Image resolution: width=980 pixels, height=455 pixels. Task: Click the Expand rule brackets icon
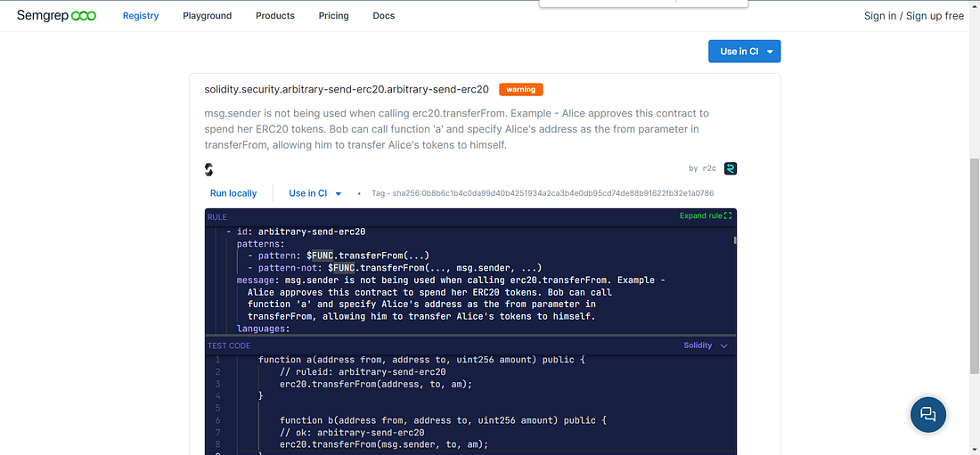728,215
